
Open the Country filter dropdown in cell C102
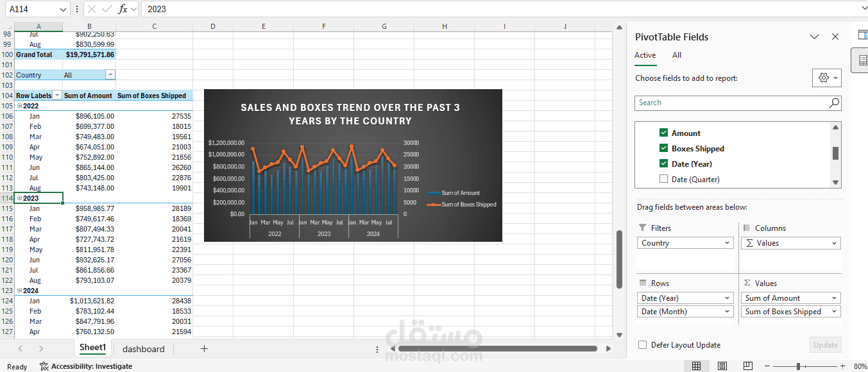[110, 75]
